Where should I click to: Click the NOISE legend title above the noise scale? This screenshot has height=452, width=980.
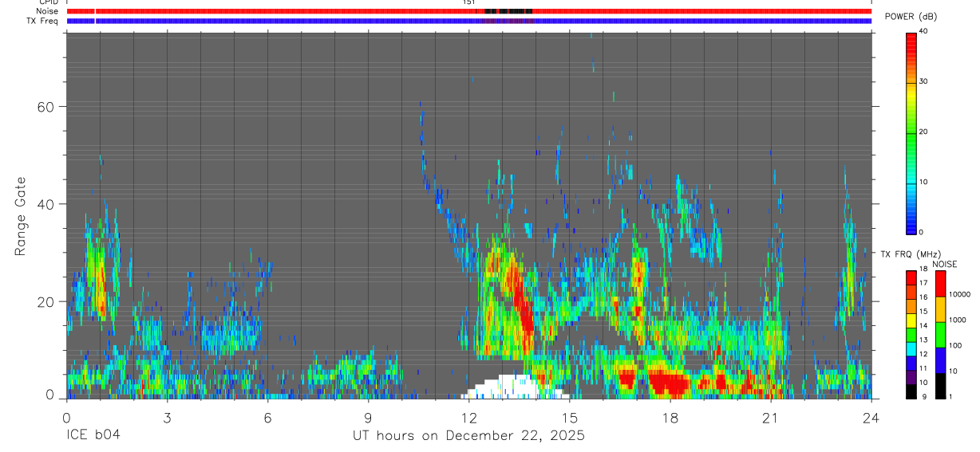click(946, 264)
